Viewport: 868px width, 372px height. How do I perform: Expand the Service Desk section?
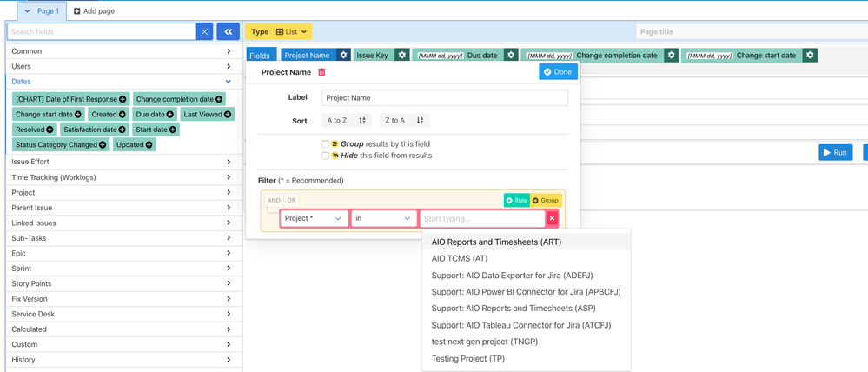click(124, 315)
